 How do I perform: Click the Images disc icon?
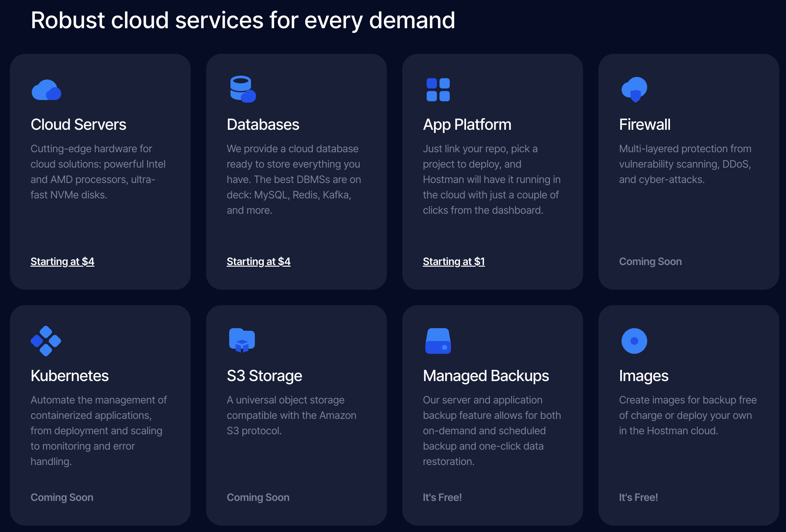coord(634,341)
